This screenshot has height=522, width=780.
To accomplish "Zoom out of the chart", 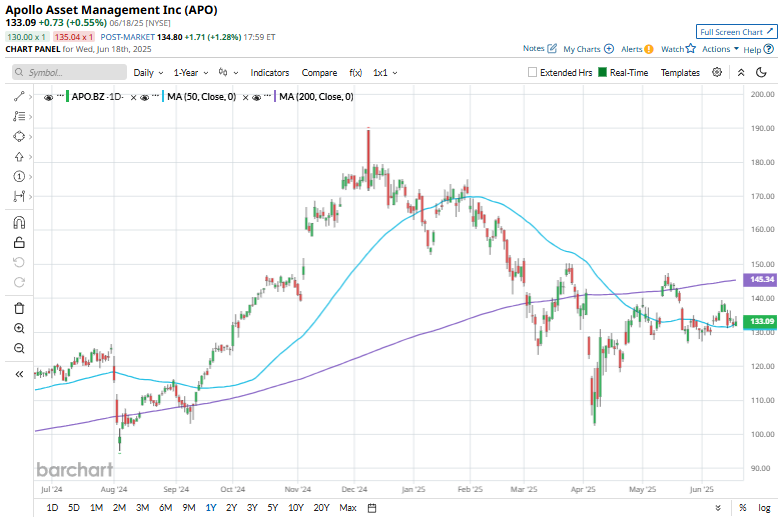I will click(19, 348).
